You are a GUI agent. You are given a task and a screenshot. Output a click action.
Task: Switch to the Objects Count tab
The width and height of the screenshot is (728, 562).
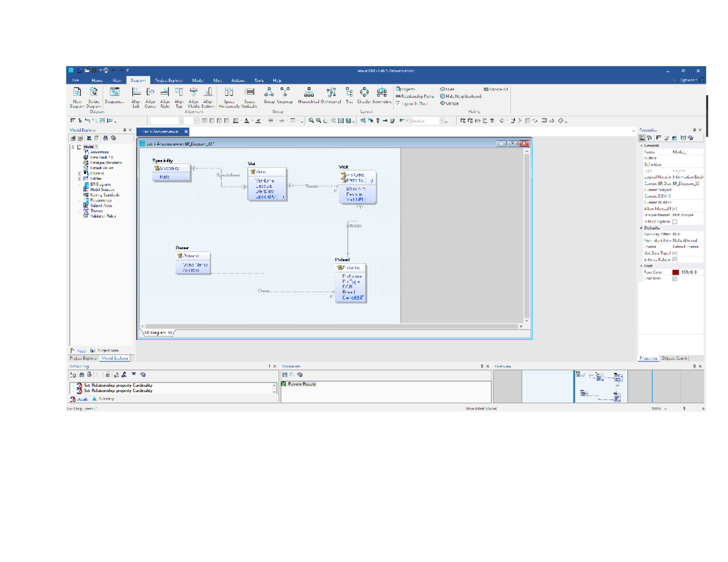tap(674, 358)
